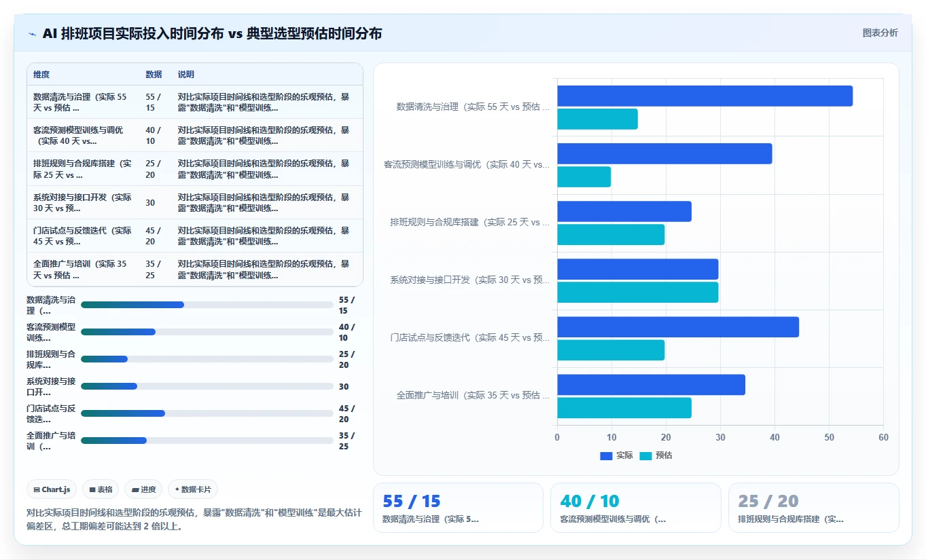
Task: Click the chart axis label 数据清洗与治理
Action: coord(473,107)
